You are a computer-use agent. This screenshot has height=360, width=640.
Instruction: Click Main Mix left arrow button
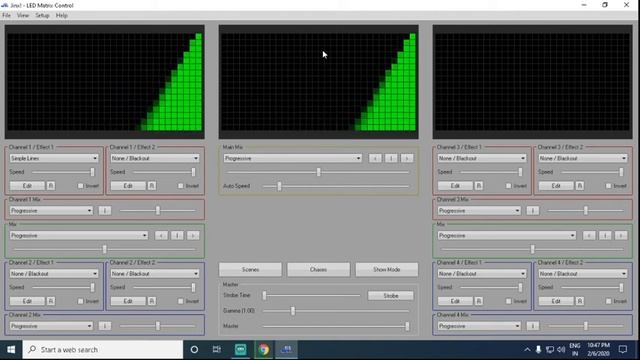pos(375,158)
